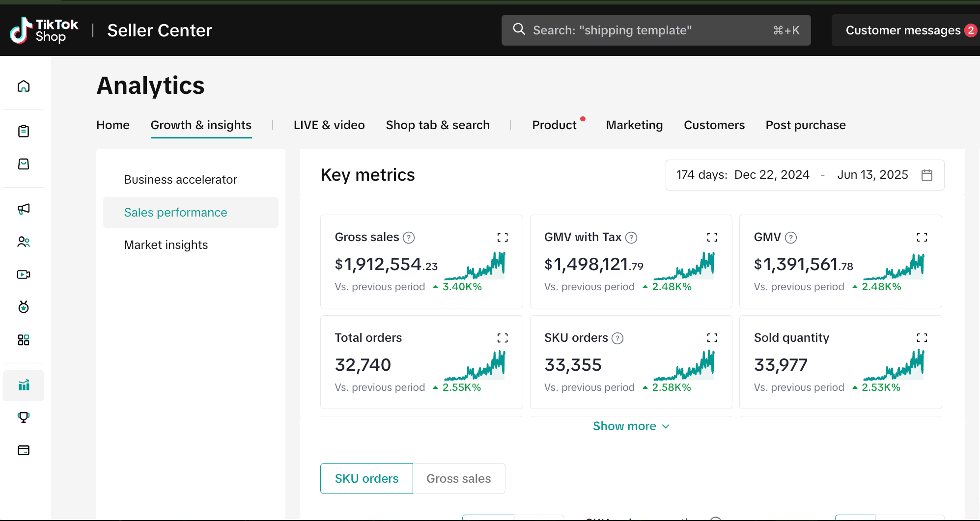
Task: Expand Show more metrics
Action: (631, 426)
